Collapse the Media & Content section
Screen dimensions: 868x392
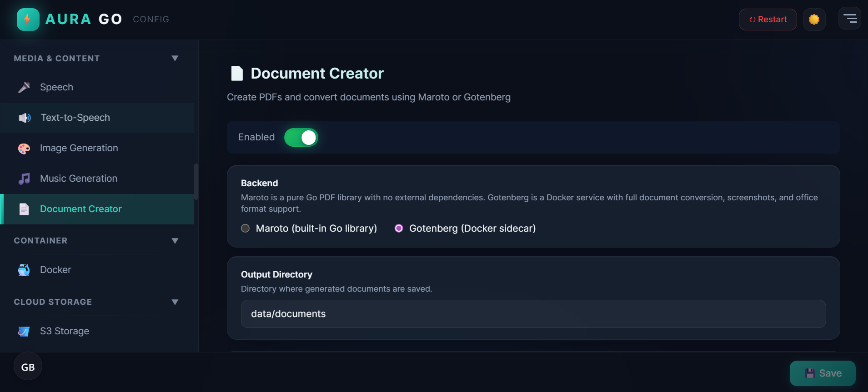pos(175,58)
